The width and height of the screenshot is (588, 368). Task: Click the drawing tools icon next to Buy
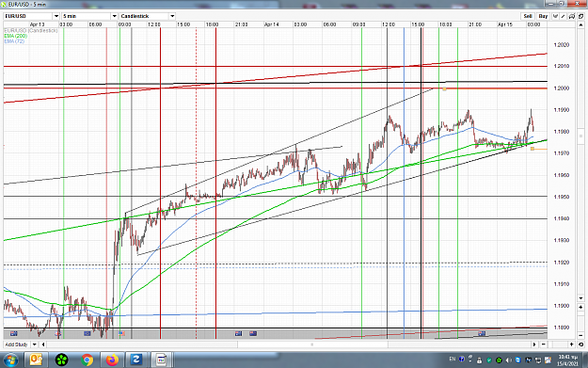click(555, 16)
